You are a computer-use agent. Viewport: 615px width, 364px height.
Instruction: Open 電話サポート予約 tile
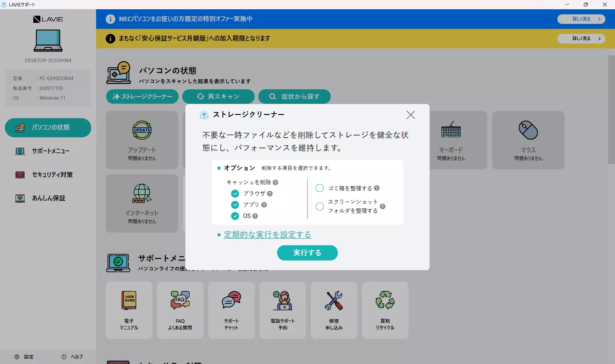point(283,310)
